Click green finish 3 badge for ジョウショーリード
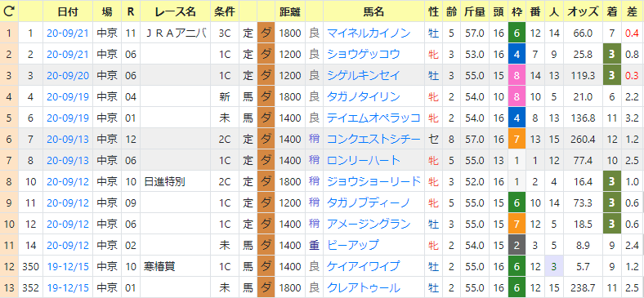644x298 pixels. 612,182
